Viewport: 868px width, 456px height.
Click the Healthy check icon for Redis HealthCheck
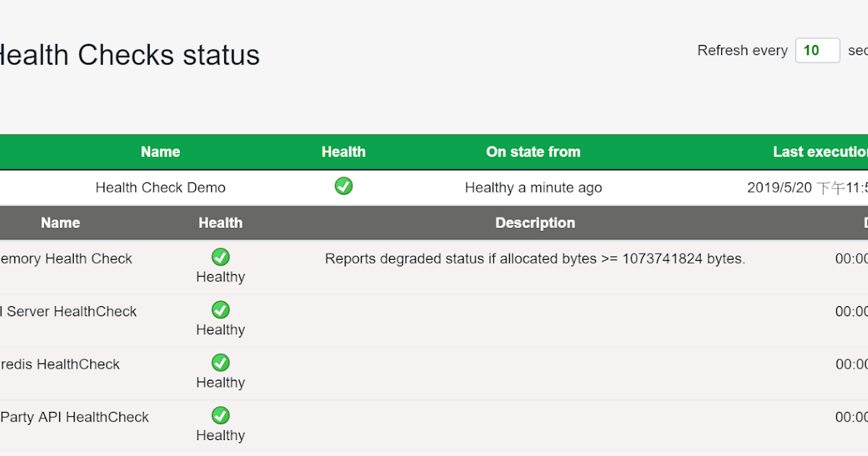click(220, 363)
